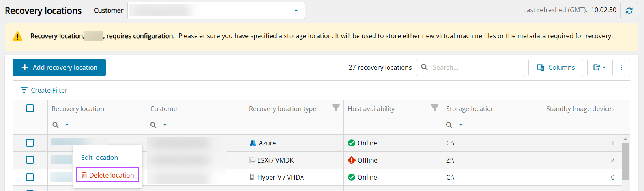
Task: Click the search icon under Storage location column
Action: [x=449, y=125]
